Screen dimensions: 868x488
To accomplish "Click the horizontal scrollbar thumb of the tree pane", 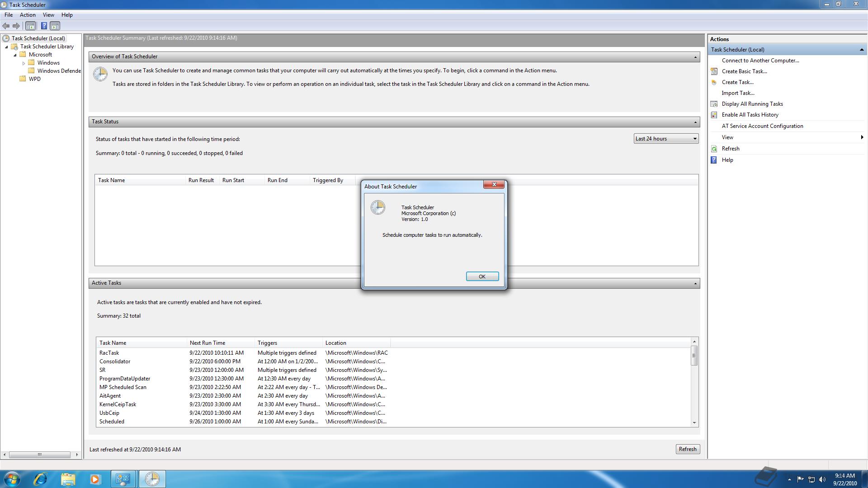I will (x=40, y=455).
